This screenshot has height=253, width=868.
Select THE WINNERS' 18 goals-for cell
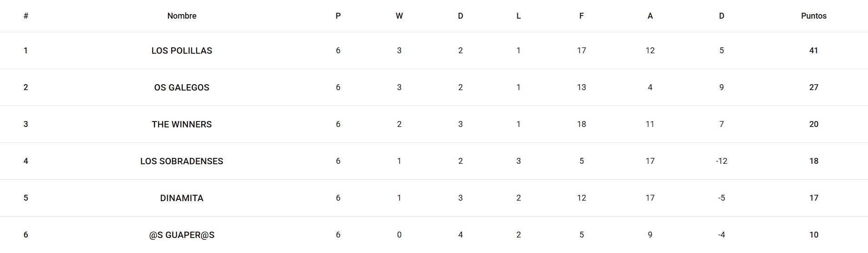(581, 124)
